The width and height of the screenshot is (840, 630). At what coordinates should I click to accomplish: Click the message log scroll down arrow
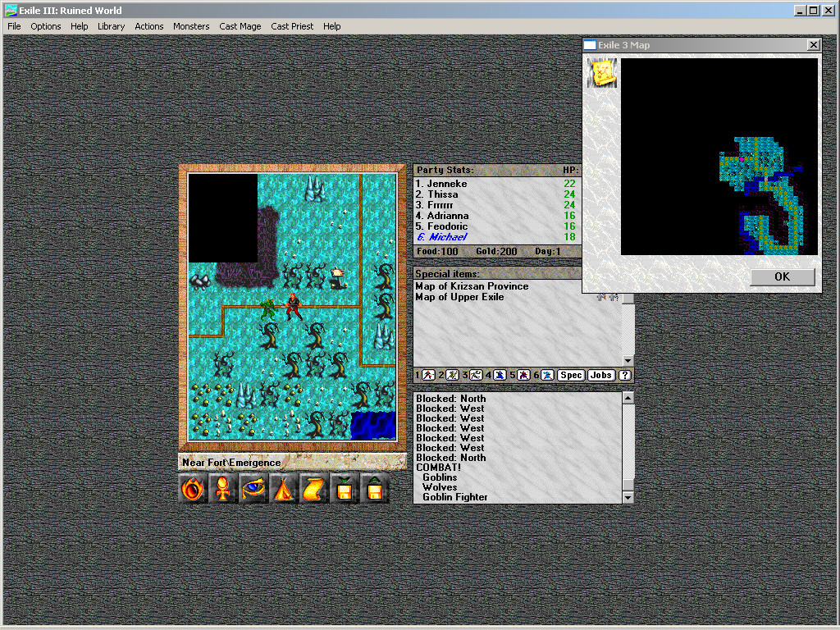point(628,498)
